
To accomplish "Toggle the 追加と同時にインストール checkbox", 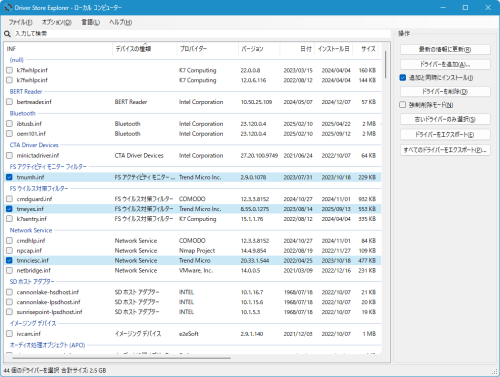I will click(x=403, y=78).
